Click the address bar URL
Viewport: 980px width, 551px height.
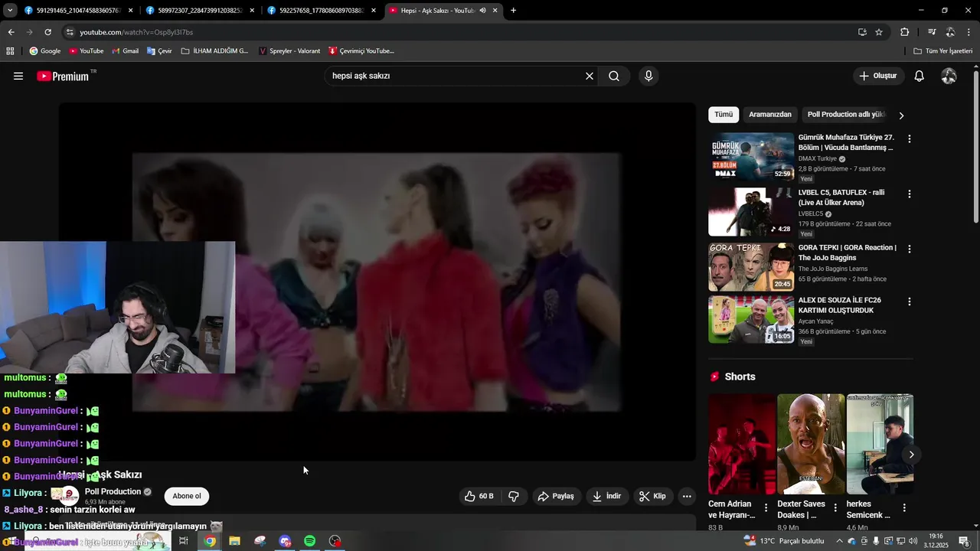click(136, 32)
